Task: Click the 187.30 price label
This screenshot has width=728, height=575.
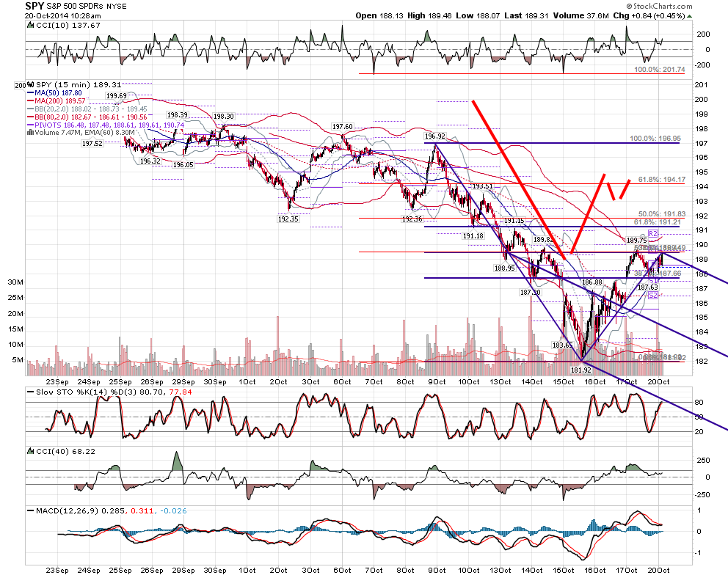Action: (x=530, y=293)
